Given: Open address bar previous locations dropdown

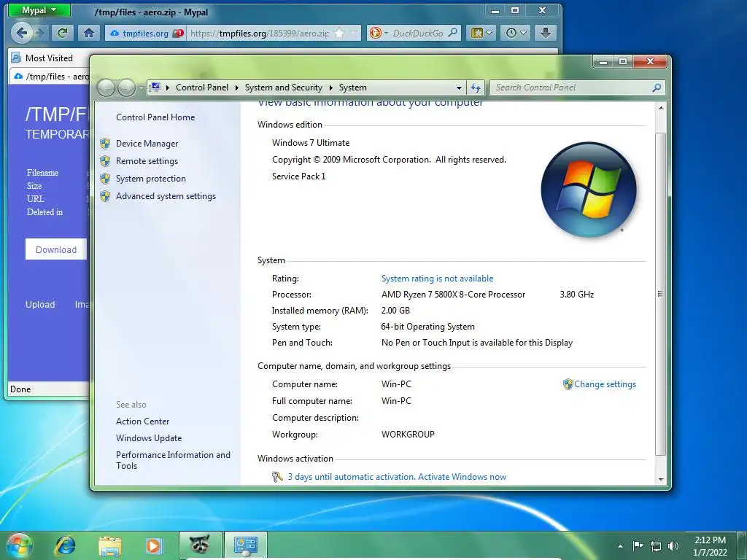Looking at the screenshot, I should click(459, 87).
